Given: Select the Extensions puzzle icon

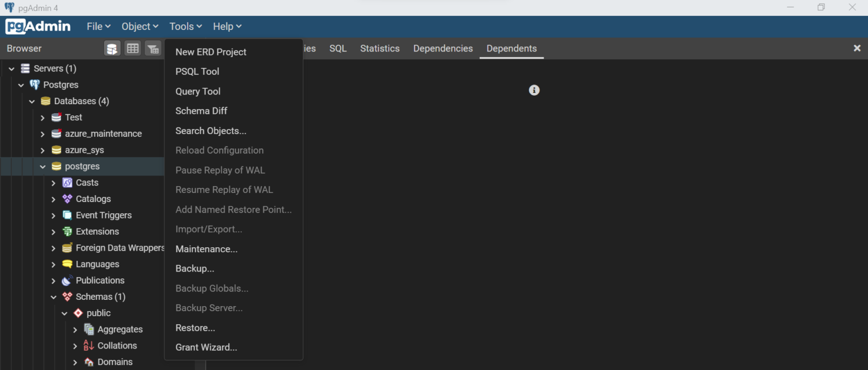Looking at the screenshot, I should coord(68,231).
